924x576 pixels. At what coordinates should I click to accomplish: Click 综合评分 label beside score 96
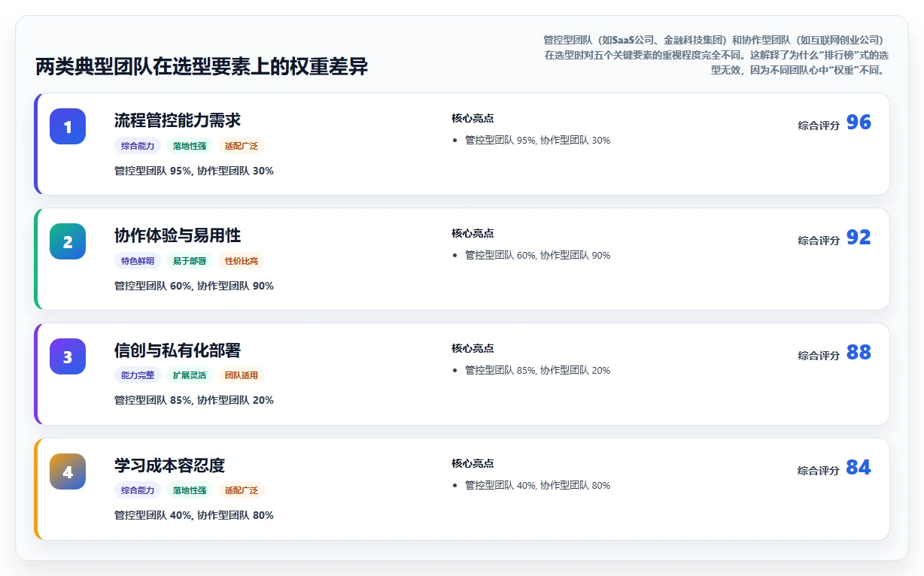(819, 126)
